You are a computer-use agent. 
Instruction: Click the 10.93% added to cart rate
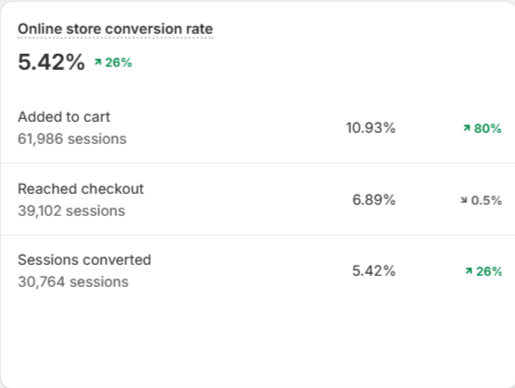(x=371, y=128)
